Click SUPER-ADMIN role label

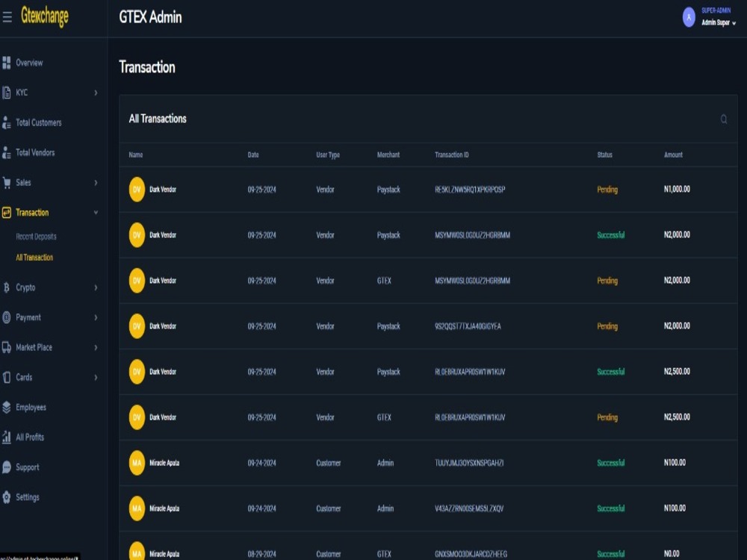(x=716, y=10)
